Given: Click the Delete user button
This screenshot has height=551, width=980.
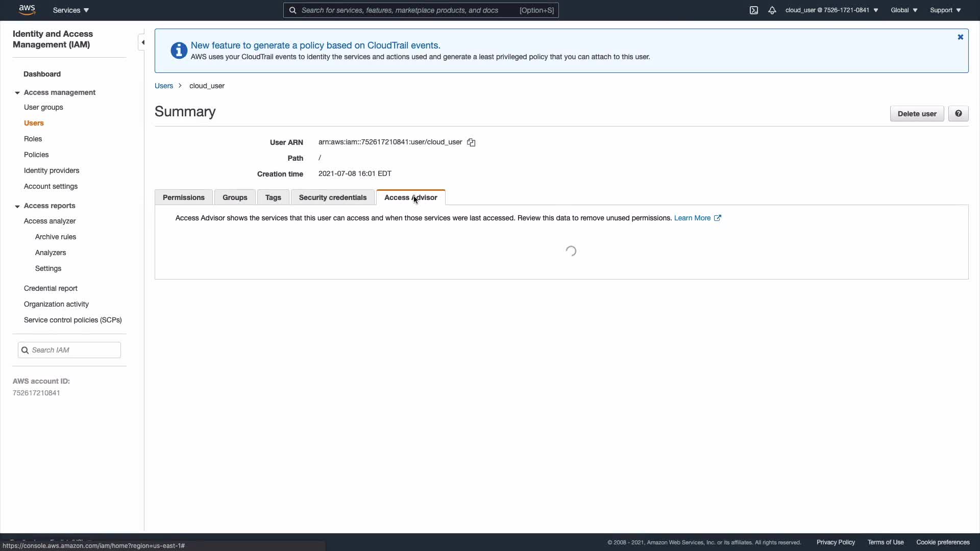Looking at the screenshot, I should click(x=917, y=114).
